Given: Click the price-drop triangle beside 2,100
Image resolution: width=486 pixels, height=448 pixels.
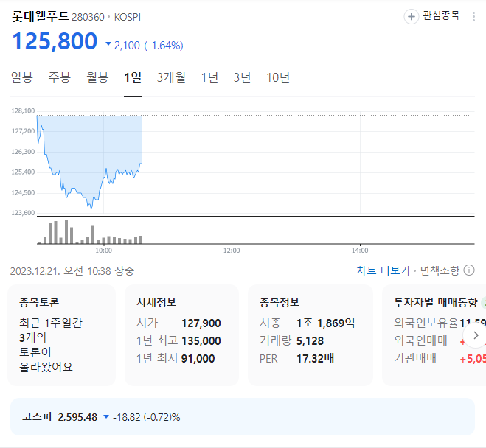Looking at the screenshot, I should tap(108, 43).
